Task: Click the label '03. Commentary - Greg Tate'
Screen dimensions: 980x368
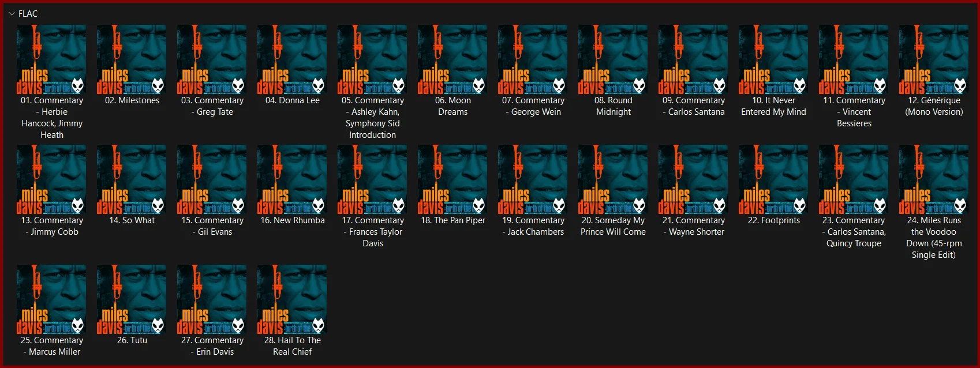Action: [x=212, y=106]
